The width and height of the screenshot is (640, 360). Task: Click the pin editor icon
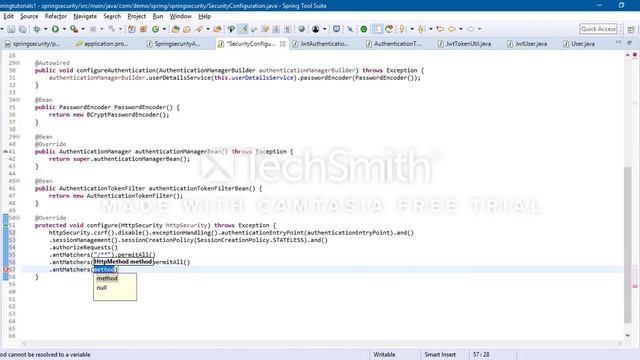[350, 29]
